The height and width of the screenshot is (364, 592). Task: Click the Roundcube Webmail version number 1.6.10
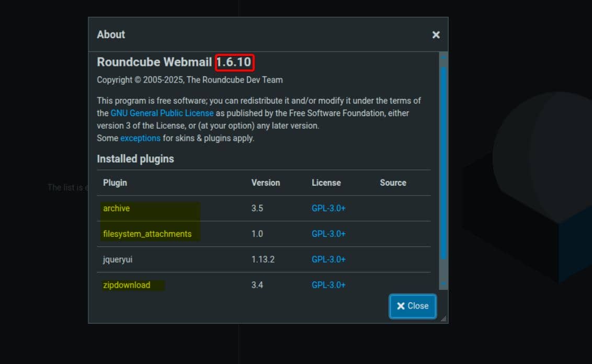[x=234, y=62]
